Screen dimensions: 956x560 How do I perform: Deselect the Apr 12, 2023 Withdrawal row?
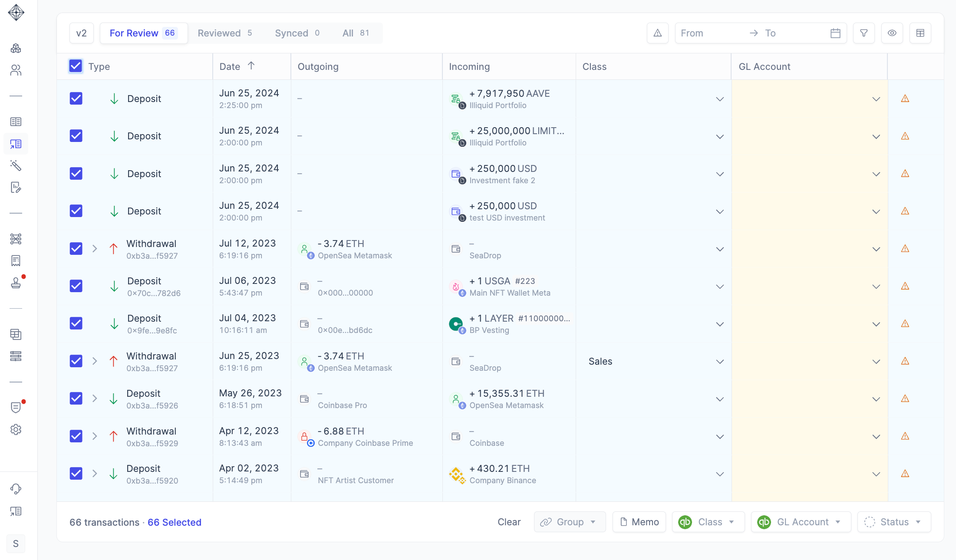pos(76,436)
